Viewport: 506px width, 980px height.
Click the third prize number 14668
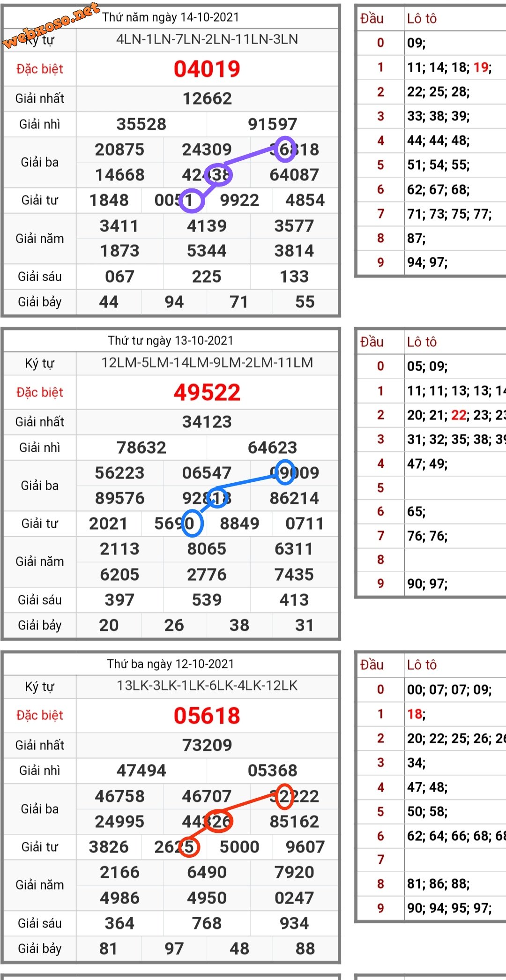(120, 175)
